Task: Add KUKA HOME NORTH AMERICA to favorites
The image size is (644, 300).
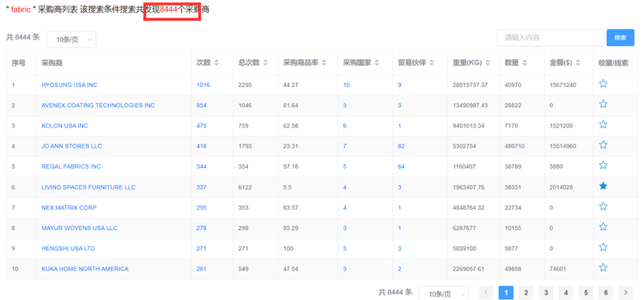Action: point(603,267)
